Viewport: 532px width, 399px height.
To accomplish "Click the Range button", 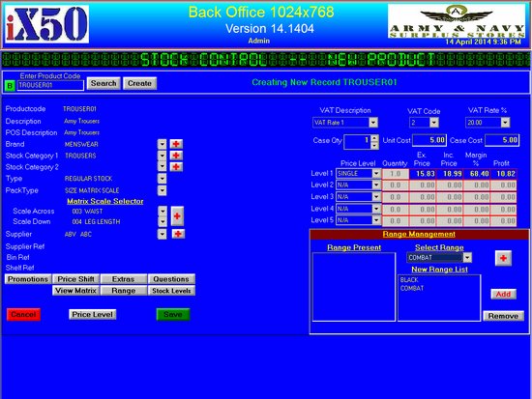I will pos(124,291).
